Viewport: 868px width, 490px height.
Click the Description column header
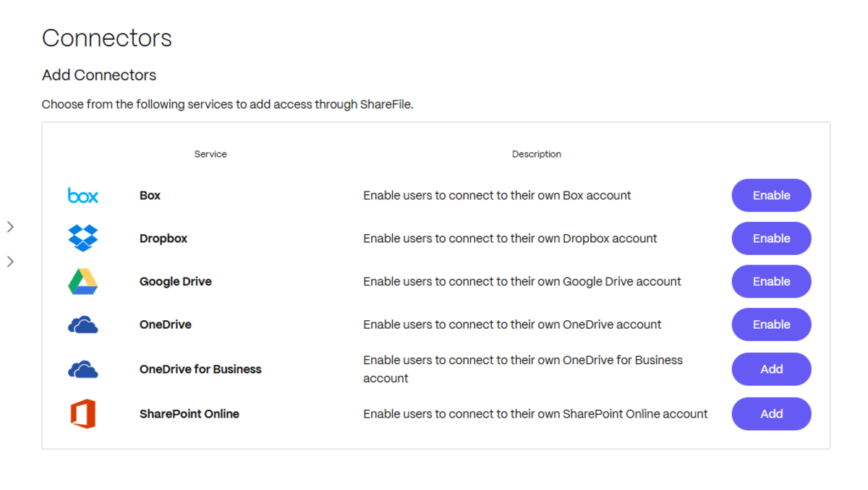(536, 154)
